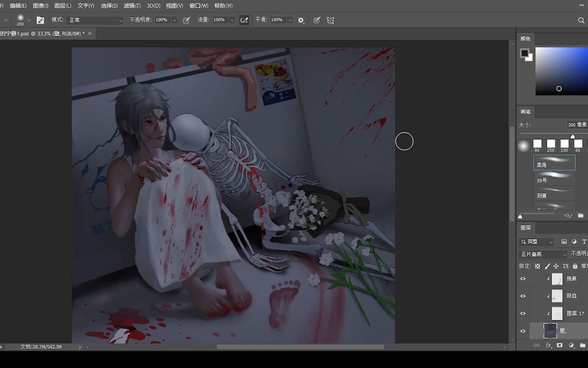Open tool preset picker arrow
Viewport: 588px width, 368px height.
pyautogui.click(x=6, y=20)
